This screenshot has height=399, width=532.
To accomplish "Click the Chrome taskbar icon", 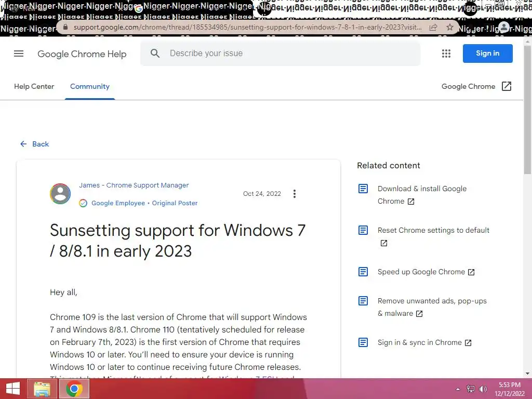I will pos(74,389).
